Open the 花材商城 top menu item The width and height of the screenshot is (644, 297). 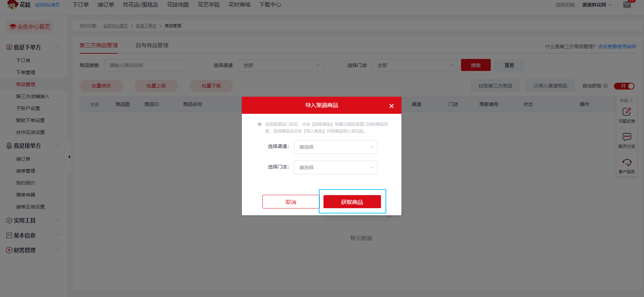[239, 5]
